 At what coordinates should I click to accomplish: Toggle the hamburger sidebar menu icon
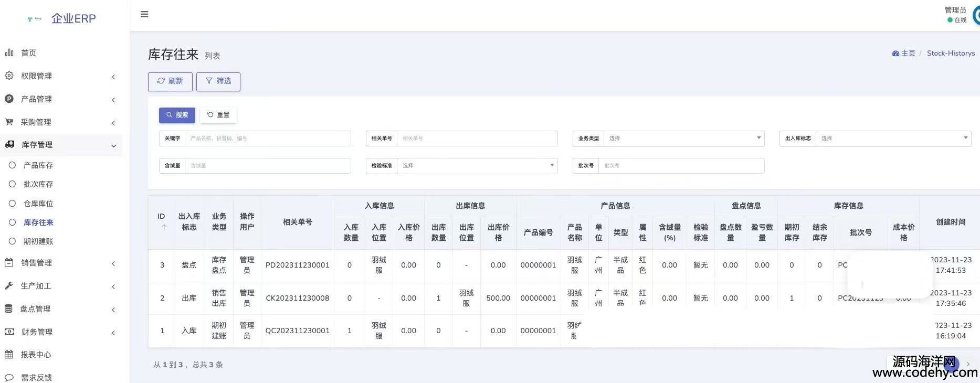(144, 14)
